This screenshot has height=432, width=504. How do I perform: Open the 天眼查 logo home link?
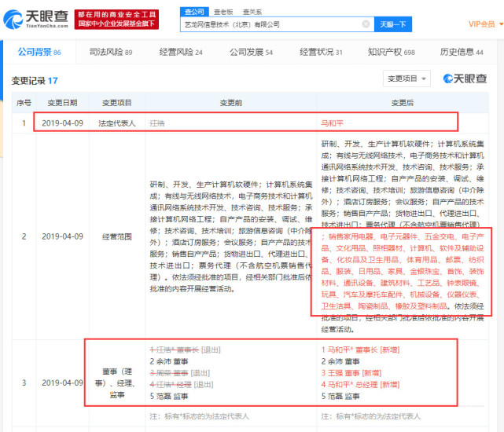tap(36, 19)
